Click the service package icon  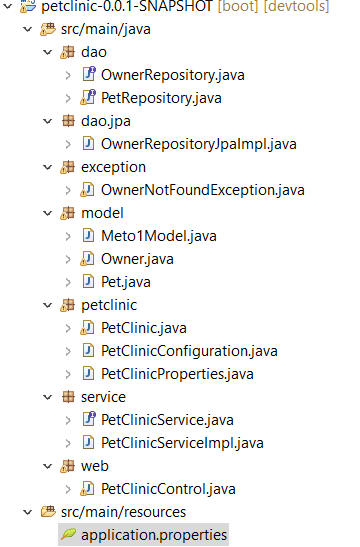(x=68, y=397)
